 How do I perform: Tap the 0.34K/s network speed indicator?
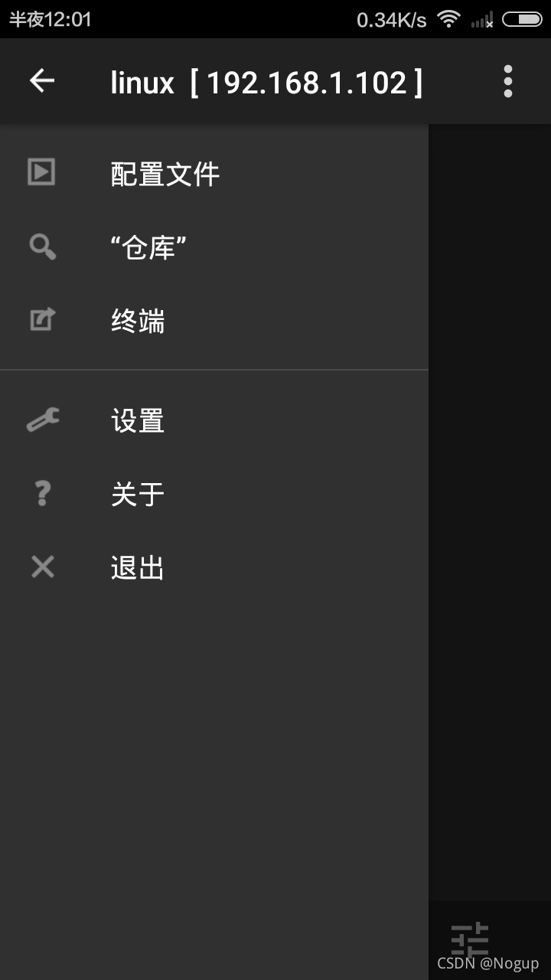tap(391, 20)
